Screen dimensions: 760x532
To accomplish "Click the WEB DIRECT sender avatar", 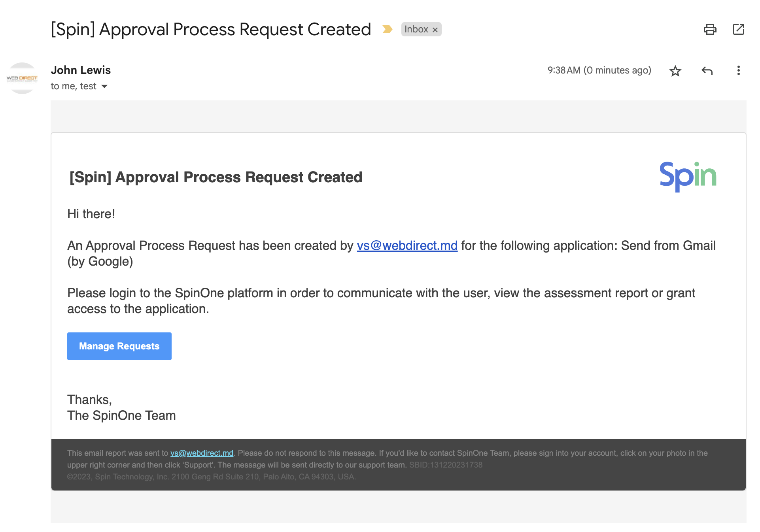I will [x=22, y=78].
